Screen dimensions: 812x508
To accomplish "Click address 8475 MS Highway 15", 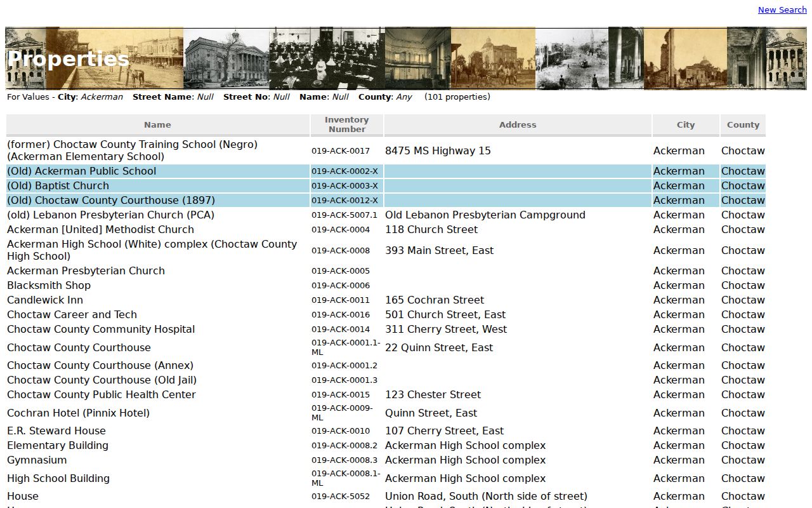I will (x=438, y=150).
